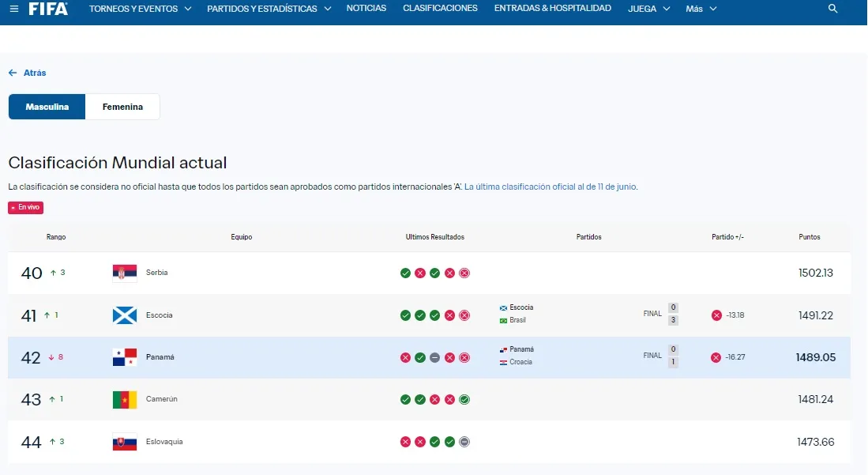This screenshot has width=868, height=475.
Task: Click Camerún's first green result icon
Action: pos(405,400)
